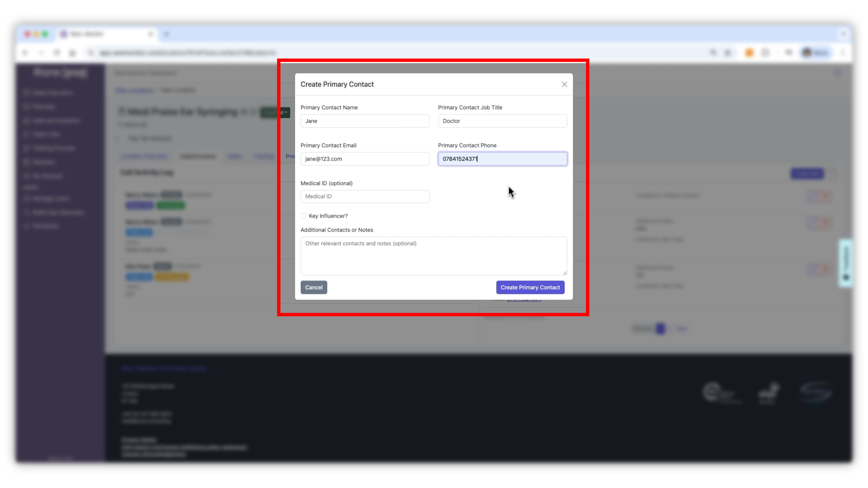The height and width of the screenshot is (488, 868).
Task: Click the Create Primary Contact button
Action: [530, 287]
